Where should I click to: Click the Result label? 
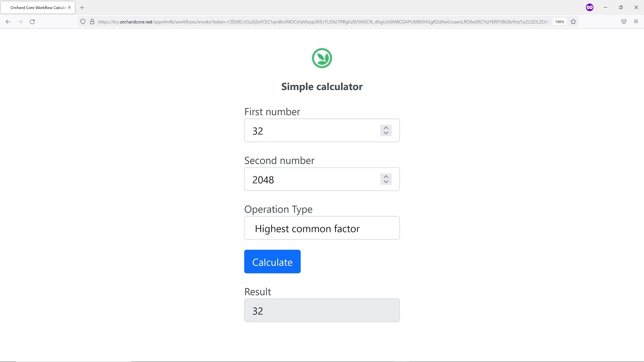[258, 292]
